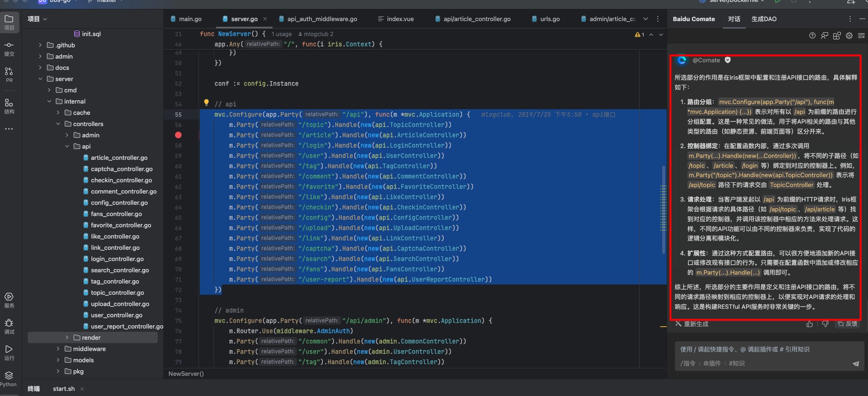
Task: Show hidden editor tabs dropdown chevron
Action: 645,19
